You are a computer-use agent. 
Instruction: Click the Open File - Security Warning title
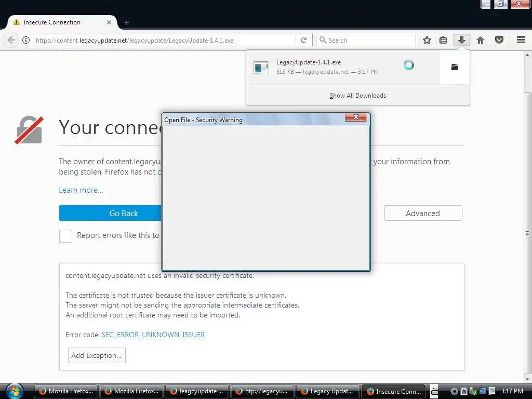(x=203, y=120)
